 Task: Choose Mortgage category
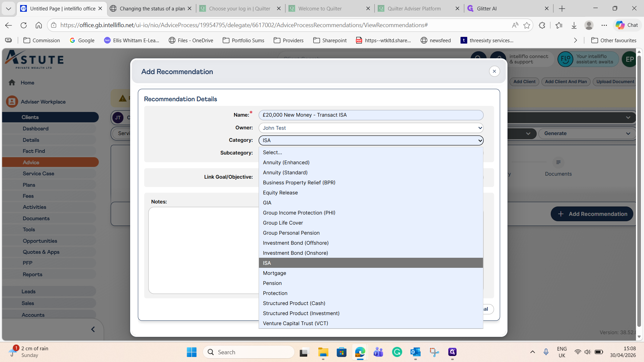(x=371, y=273)
